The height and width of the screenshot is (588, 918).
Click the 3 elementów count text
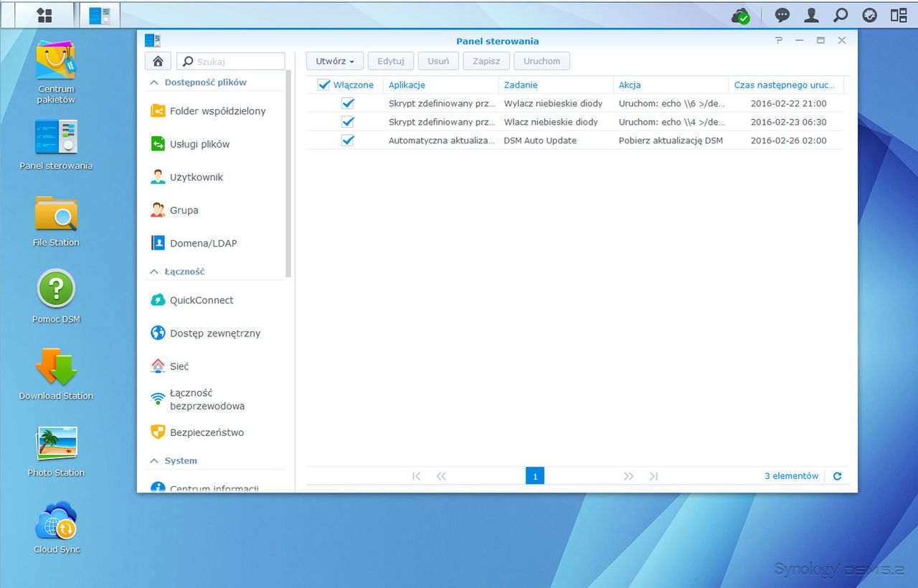[791, 476]
